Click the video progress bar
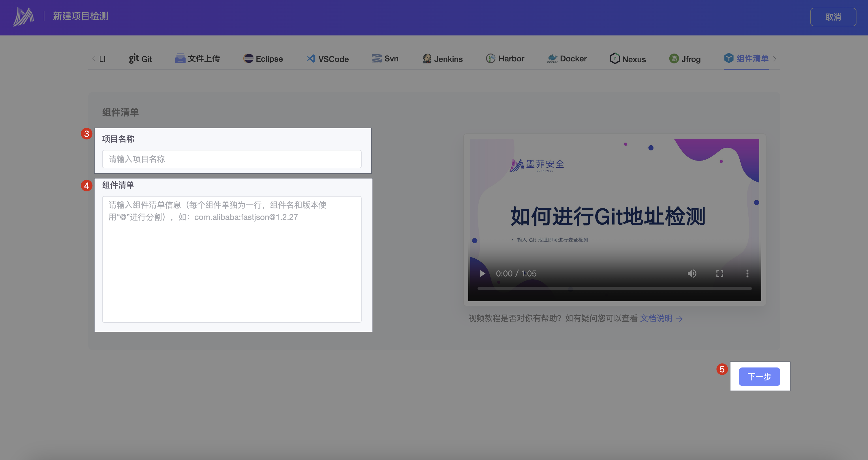Screen dimensions: 868x460 (x=614, y=289)
